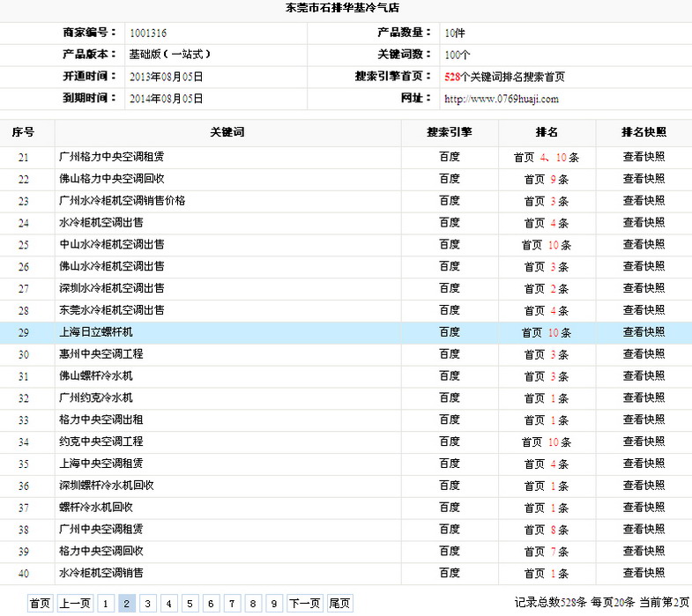Viewport: 692px width, 616px height.
Task: Go to pagination page 9
Action: tap(274, 603)
